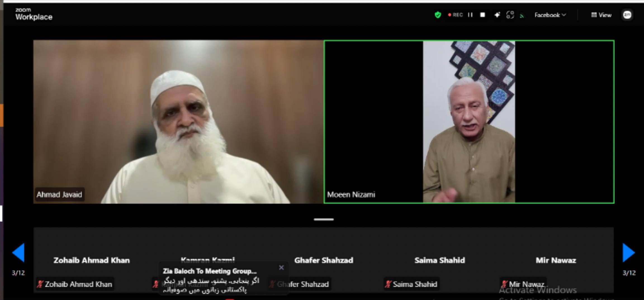Go to next participant page with right arrow
Image resolution: width=644 pixels, height=300 pixels.
click(x=629, y=253)
